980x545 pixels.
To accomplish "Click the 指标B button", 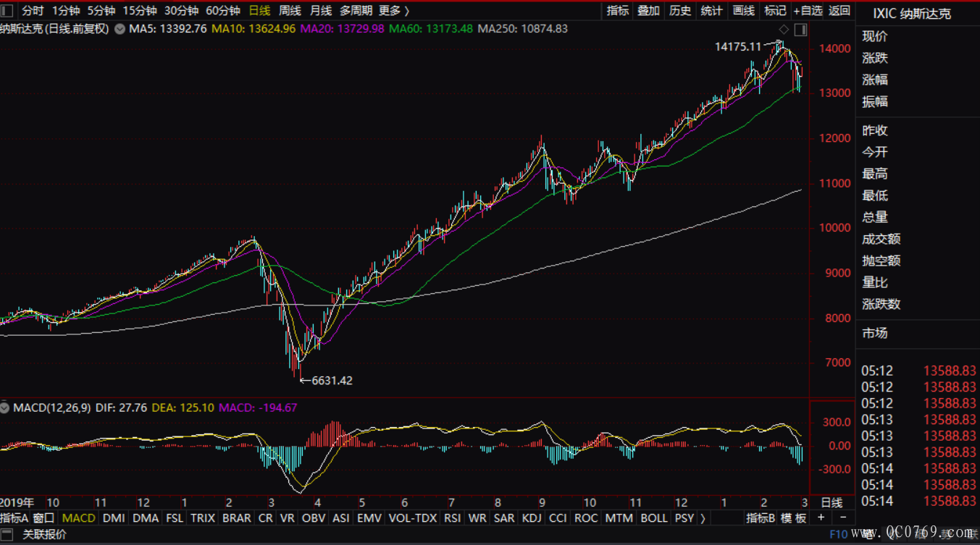I will [761, 518].
